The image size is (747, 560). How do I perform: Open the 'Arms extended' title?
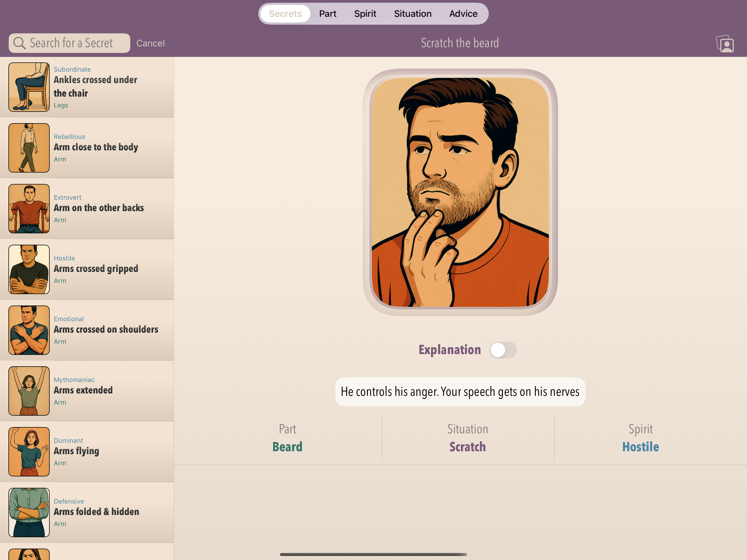click(x=83, y=390)
